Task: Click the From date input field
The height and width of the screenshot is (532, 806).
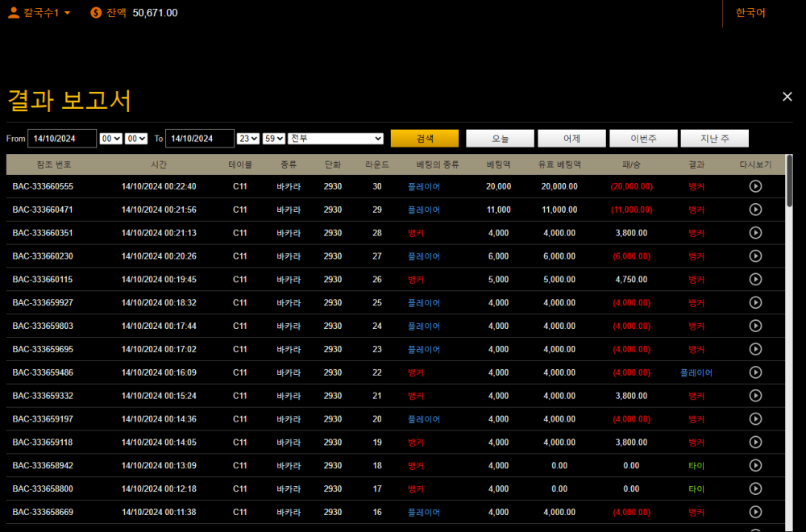Action: pos(62,139)
